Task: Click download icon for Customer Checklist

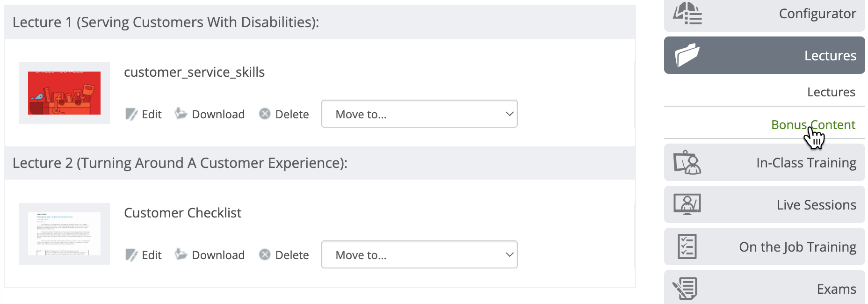Action: pos(181,254)
